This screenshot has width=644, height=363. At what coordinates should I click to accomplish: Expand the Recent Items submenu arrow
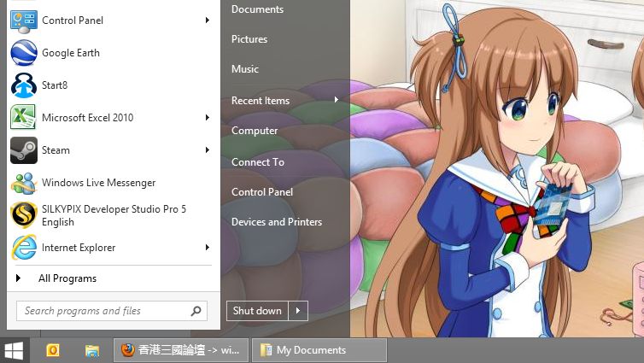[337, 100]
